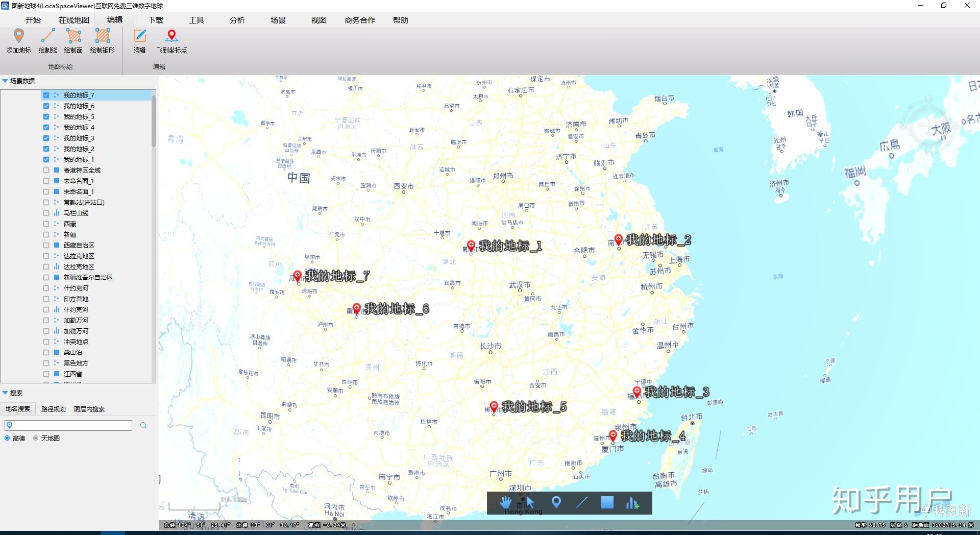Select the hand pan tool in bottom map toolbar

click(505, 503)
